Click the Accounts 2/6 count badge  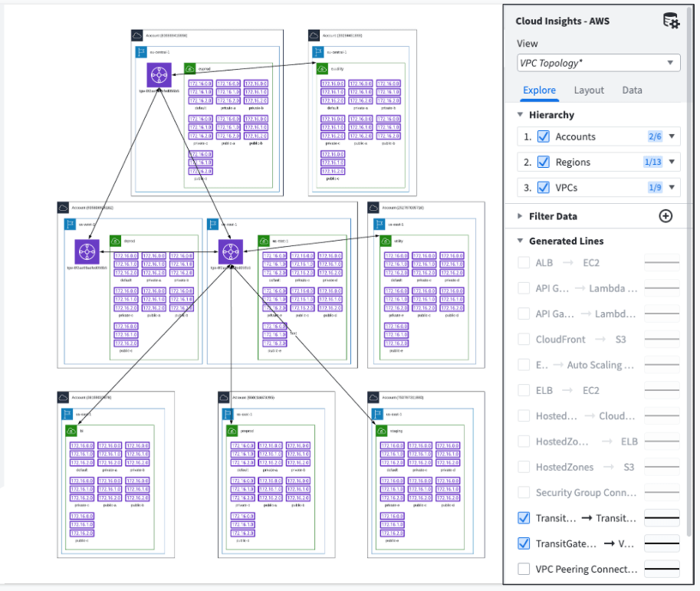pos(655,136)
